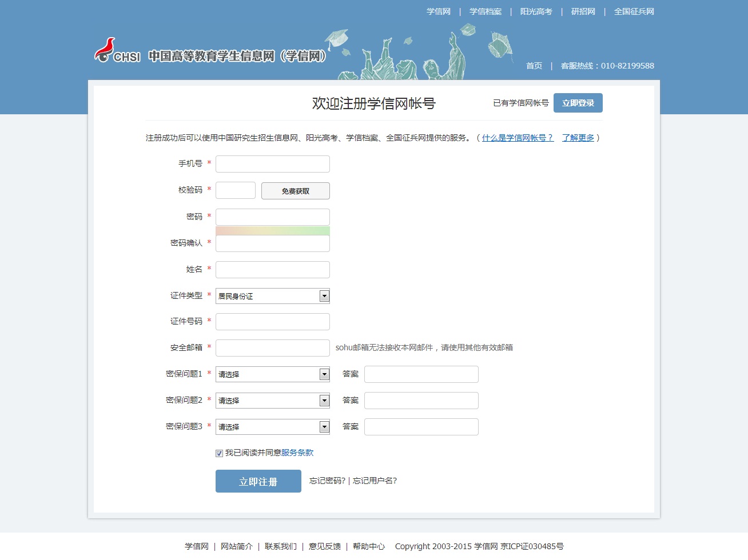Focus the 姓名 input field
This screenshot has width=748, height=560.
click(273, 270)
